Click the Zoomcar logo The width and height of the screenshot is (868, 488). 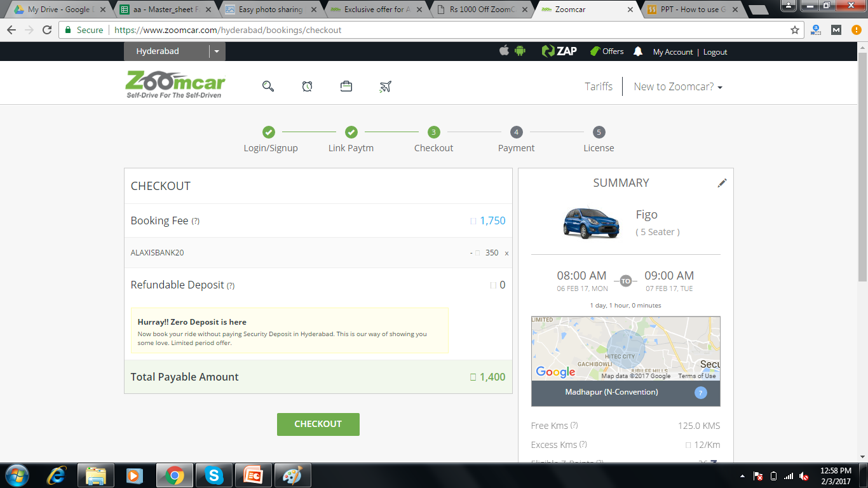tap(175, 85)
